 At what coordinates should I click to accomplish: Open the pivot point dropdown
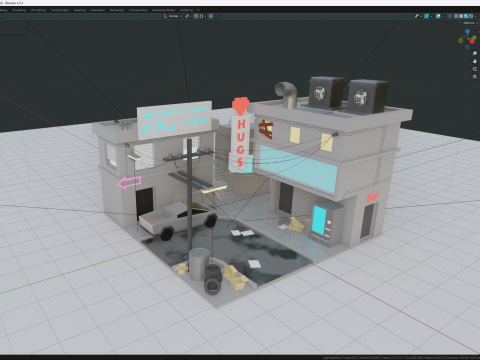pos(188,16)
